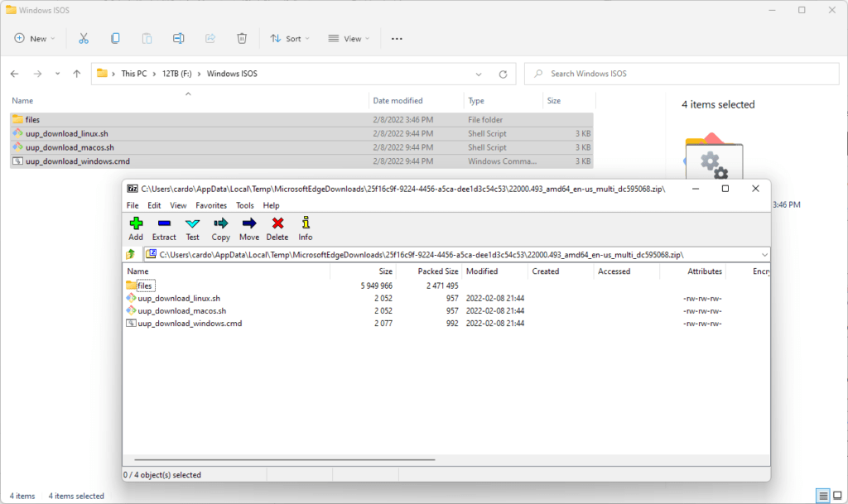
Task: Click the Packed Size column header
Action: [x=438, y=271]
